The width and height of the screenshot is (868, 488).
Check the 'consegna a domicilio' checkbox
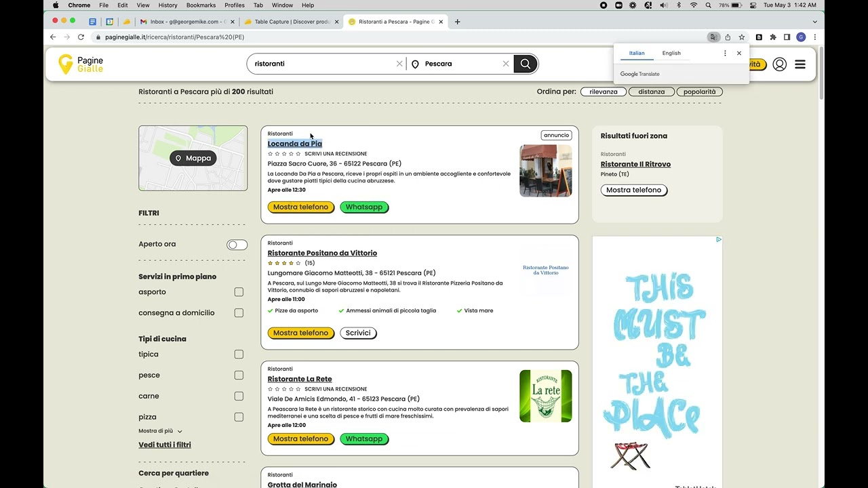(239, 313)
